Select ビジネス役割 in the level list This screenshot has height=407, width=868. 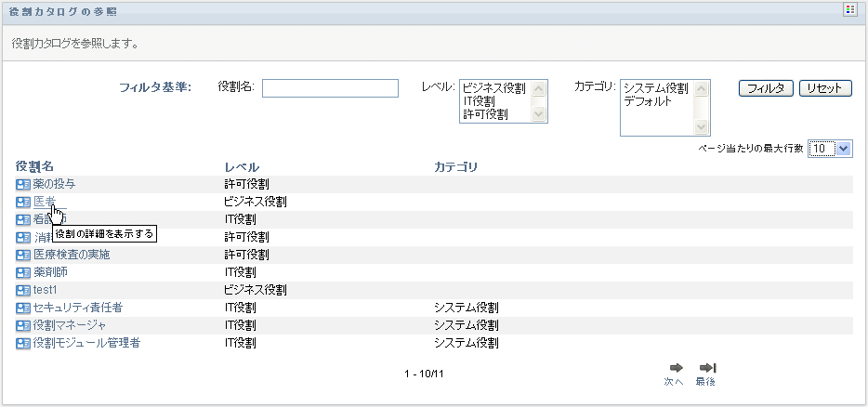[493, 89]
